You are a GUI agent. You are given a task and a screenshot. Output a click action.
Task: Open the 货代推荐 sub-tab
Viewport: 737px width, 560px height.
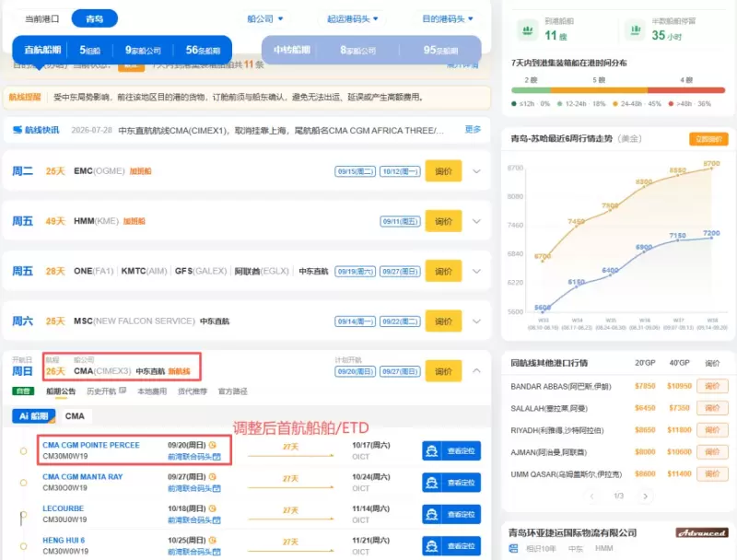tap(193, 391)
